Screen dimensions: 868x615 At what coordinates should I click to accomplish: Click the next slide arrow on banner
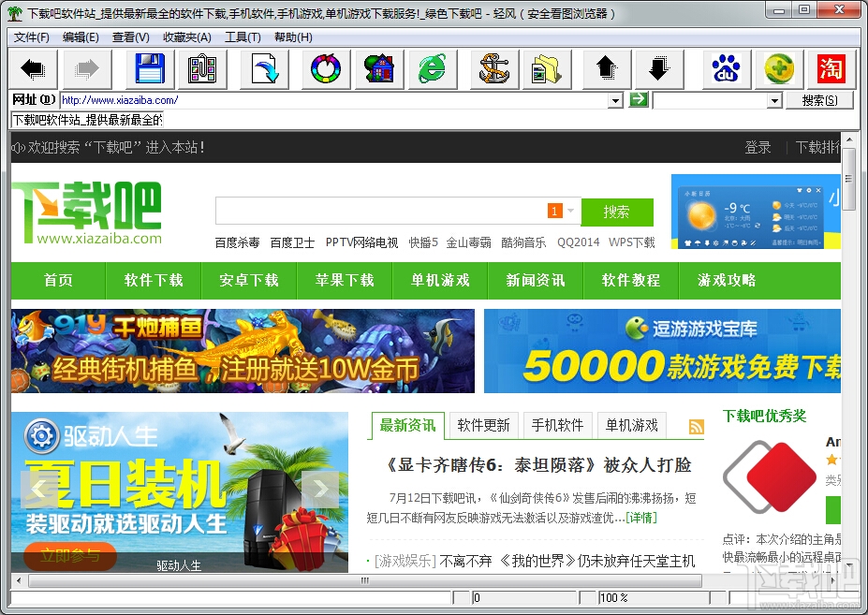320,490
